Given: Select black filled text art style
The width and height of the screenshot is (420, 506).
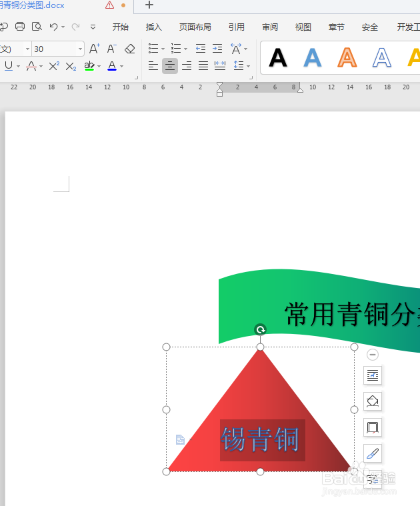Looking at the screenshot, I should click(278, 58).
